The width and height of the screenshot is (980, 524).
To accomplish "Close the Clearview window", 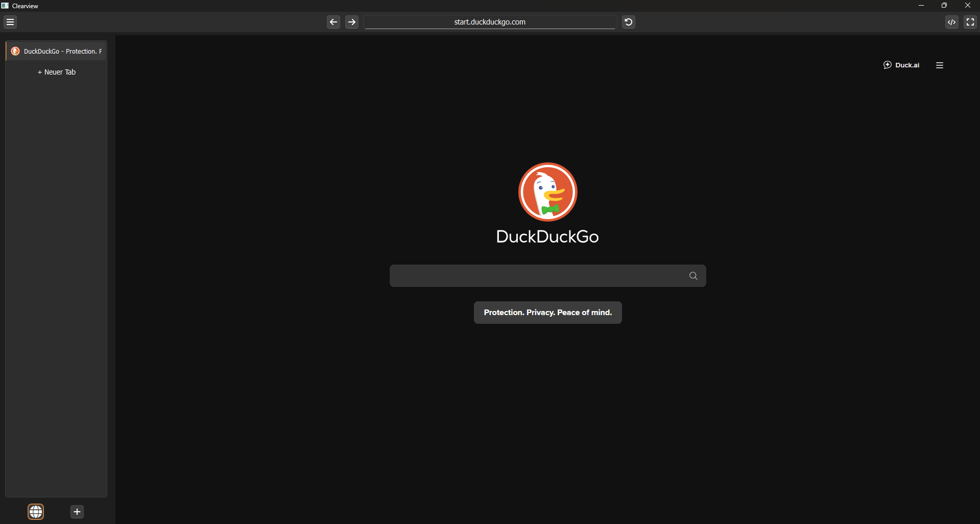I will [968, 6].
